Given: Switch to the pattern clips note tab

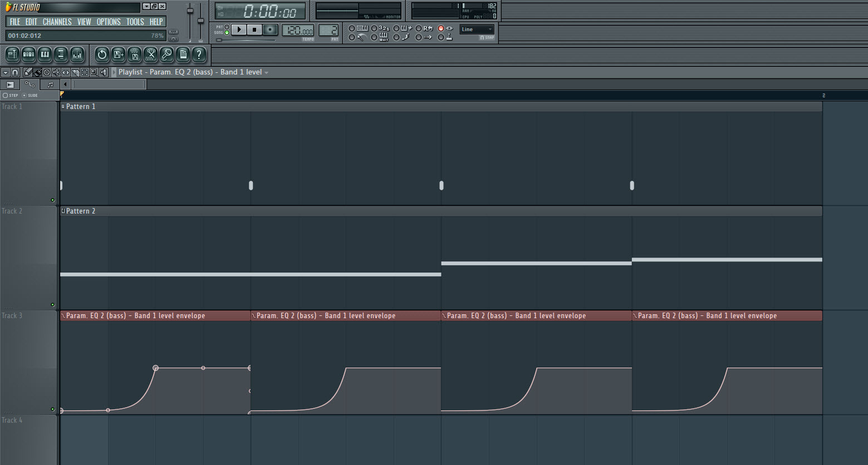Looking at the screenshot, I should (x=50, y=85).
